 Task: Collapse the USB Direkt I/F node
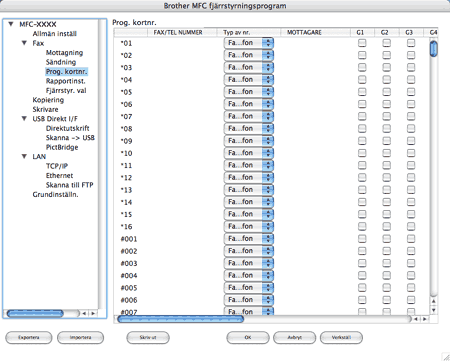[24, 119]
